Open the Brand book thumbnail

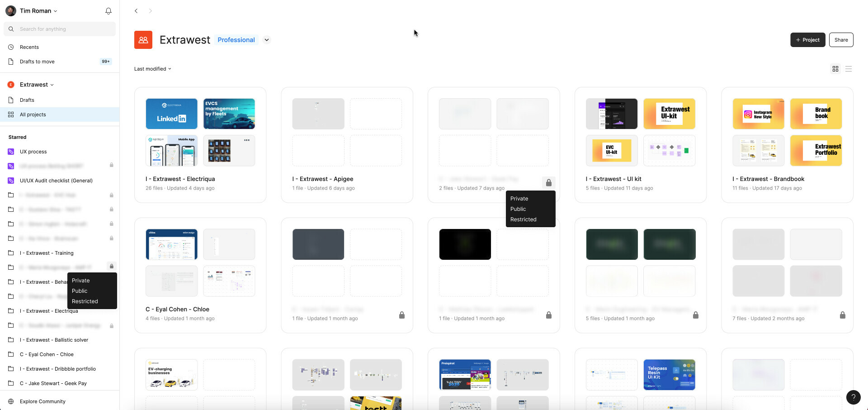point(816,114)
